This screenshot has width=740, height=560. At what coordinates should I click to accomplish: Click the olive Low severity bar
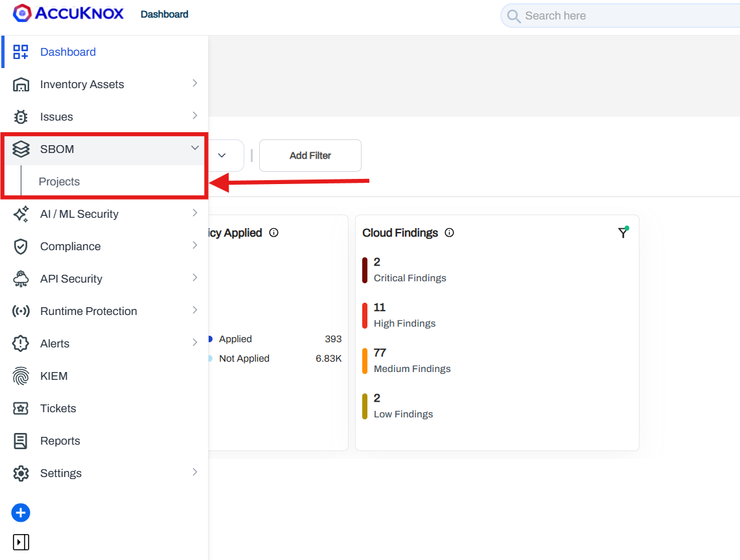click(x=365, y=406)
